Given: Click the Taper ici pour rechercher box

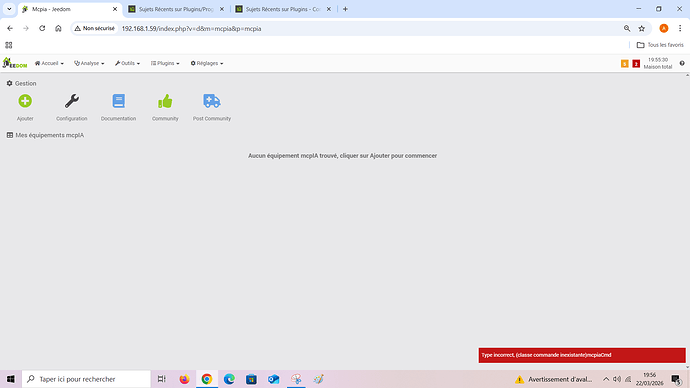Looking at the screenshot, I should coord(86,379).
